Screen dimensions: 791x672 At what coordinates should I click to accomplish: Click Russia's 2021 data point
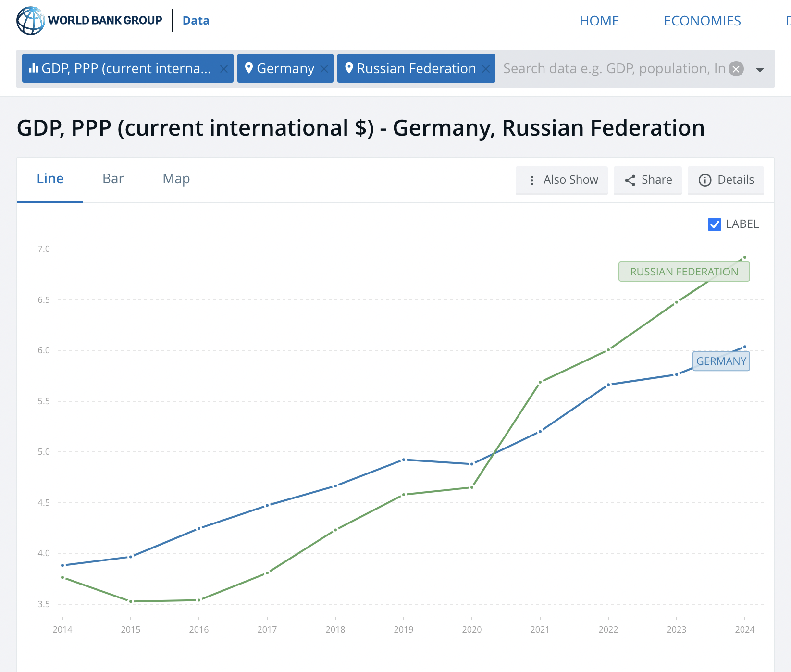pyautogui.click(x=540, y=382)
